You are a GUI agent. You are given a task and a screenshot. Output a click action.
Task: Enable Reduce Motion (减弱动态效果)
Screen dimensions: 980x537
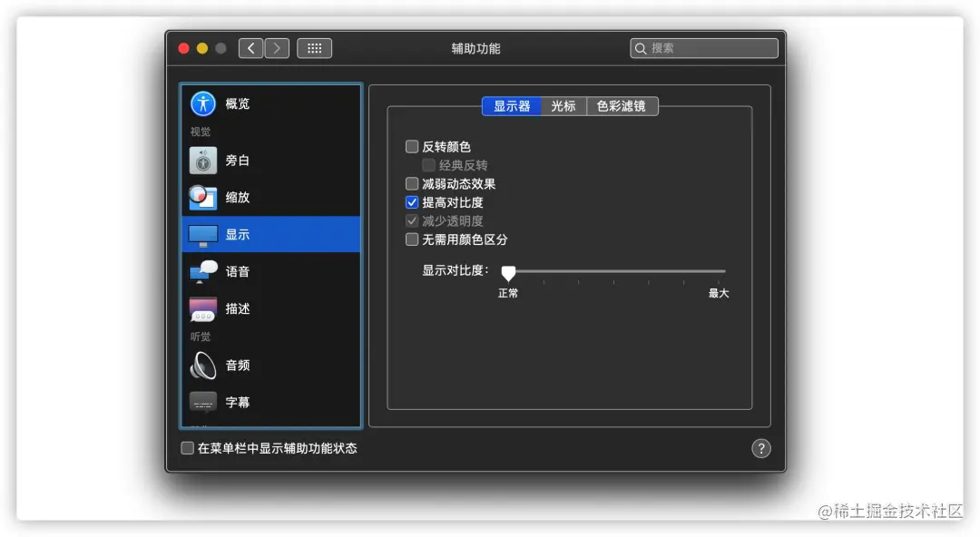coord(412,183)
